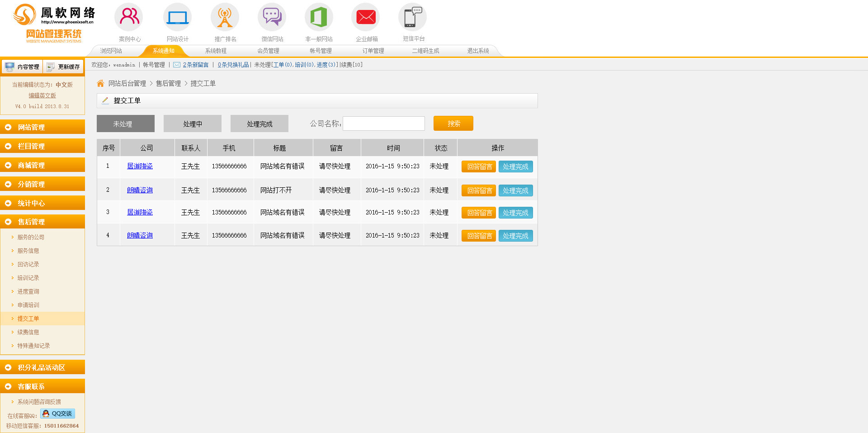This screenshot has height=433, width=868.
Task: Open the 案例中心 people icon
Action: click(x=129, y=17)
